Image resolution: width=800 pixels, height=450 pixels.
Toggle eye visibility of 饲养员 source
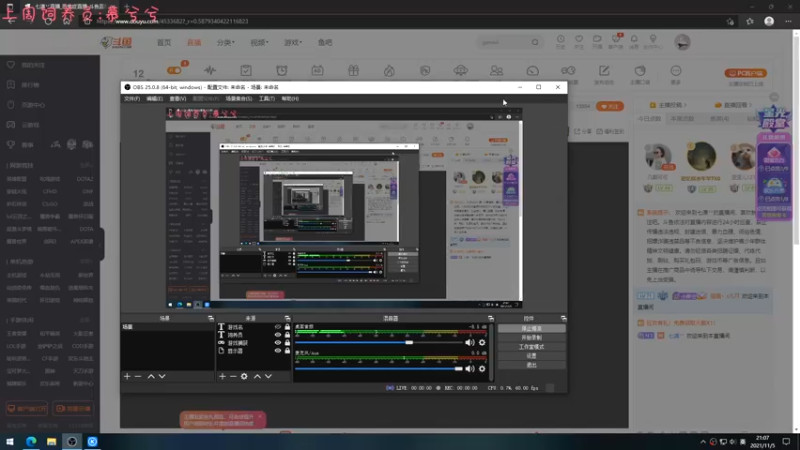click(278, 335)
